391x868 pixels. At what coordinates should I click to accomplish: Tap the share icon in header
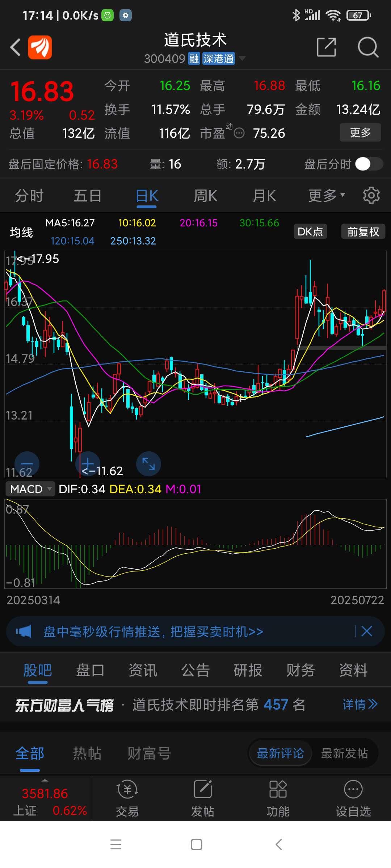click(x=326, y=47)
